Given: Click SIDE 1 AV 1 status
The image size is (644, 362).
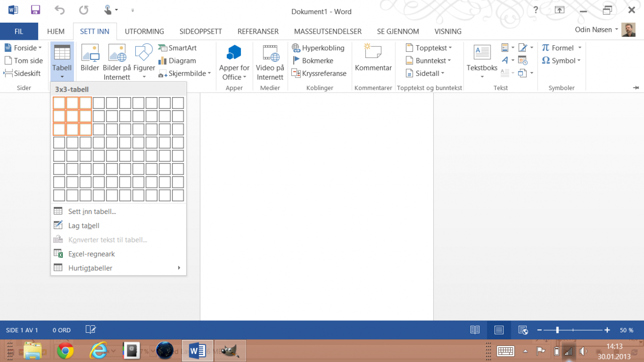Looking at the screenshot, I should pos(22,330).
